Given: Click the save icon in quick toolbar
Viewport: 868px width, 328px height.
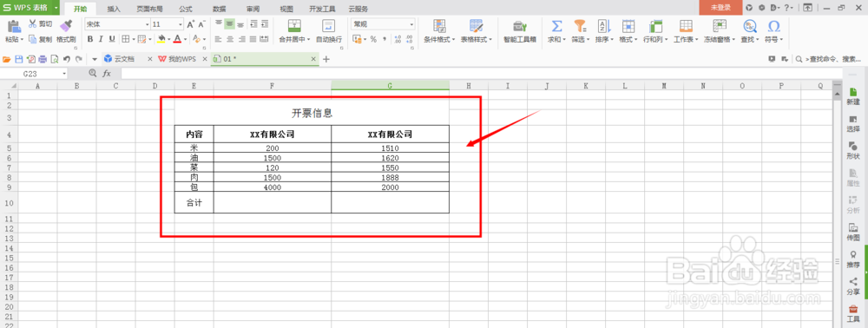Looking at the screenshot, I should pyautogui.click(x=18, y=59).
